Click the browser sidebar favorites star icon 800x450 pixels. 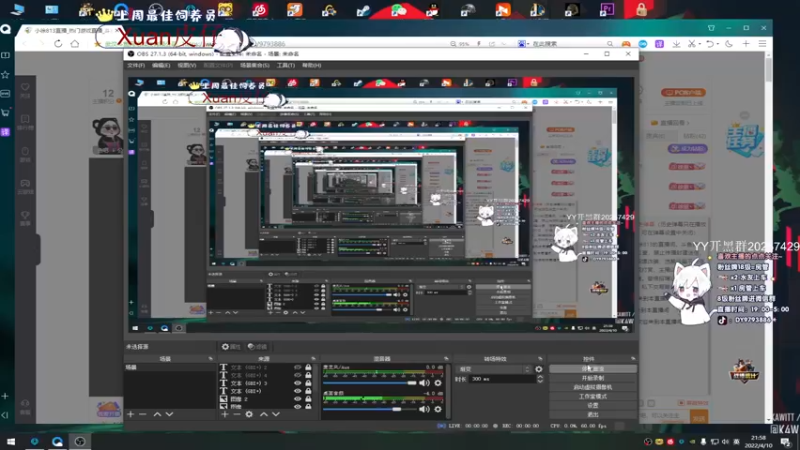click(x=6, y=74)
